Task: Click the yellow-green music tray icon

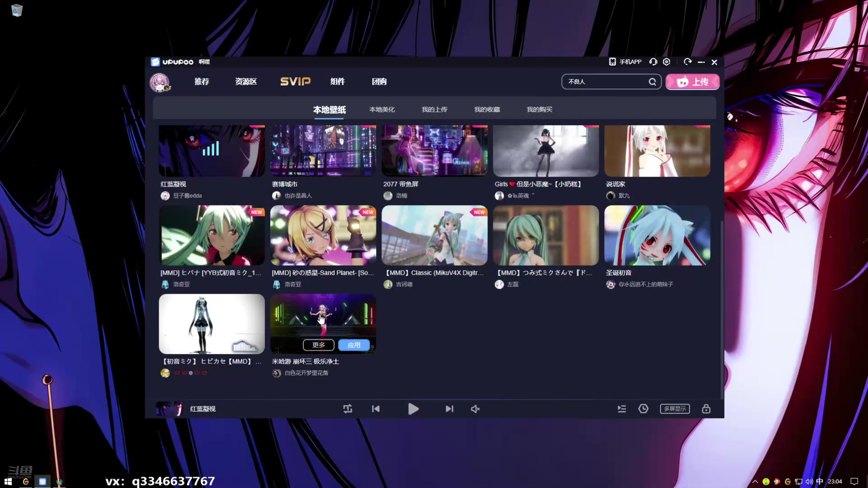Action: (x=766, y=482)
